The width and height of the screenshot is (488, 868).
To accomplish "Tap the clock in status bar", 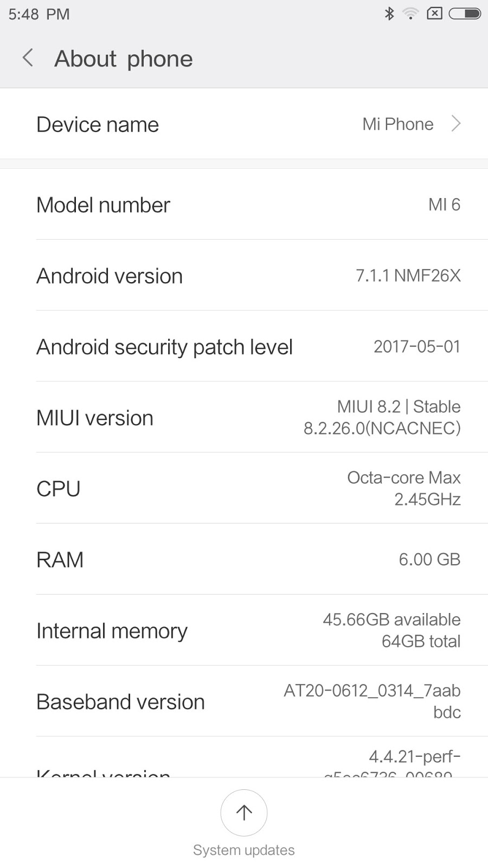I will tap(39, 14).
